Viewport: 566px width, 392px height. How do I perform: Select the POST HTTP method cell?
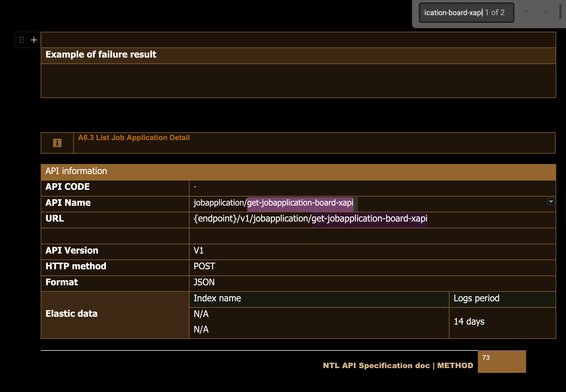click(x=204, y=266)
